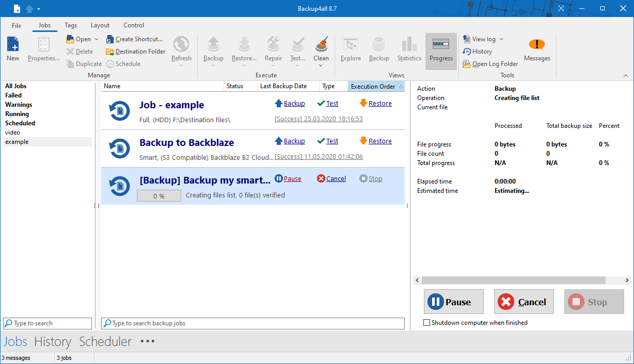Expand the Open dropdown arrow

97,39
